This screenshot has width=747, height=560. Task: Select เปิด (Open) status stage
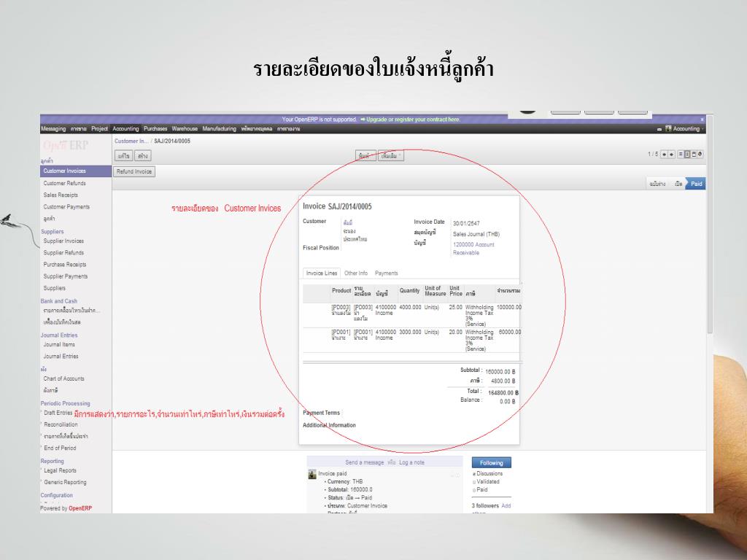[x=678, y=184]
